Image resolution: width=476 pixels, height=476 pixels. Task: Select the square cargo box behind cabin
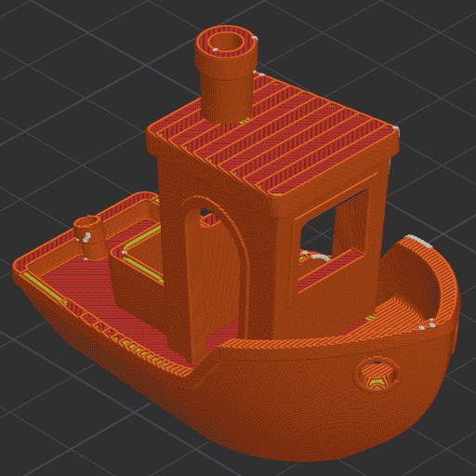137,267
